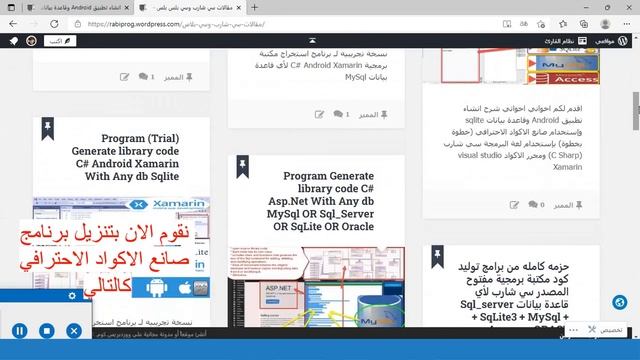Open Program Generate Asp.Net post title
This screenshot has width=640, height=360.
coord(320,201)
